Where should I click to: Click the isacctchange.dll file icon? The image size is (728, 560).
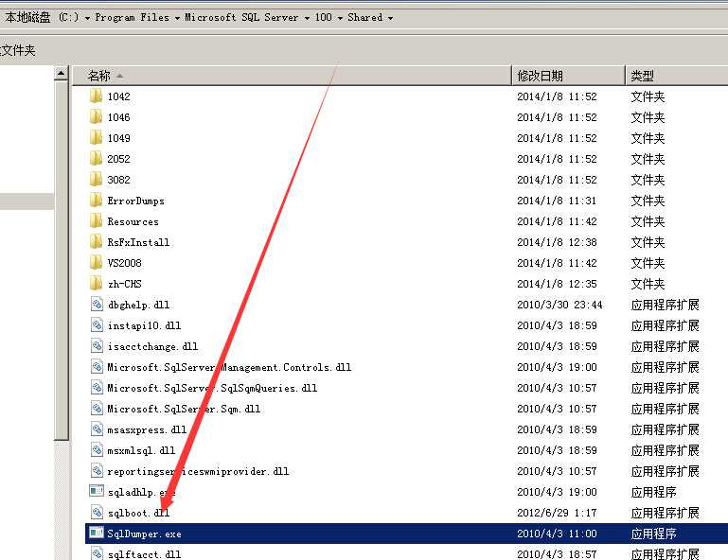pyautogui.click(x=97, y=346)
